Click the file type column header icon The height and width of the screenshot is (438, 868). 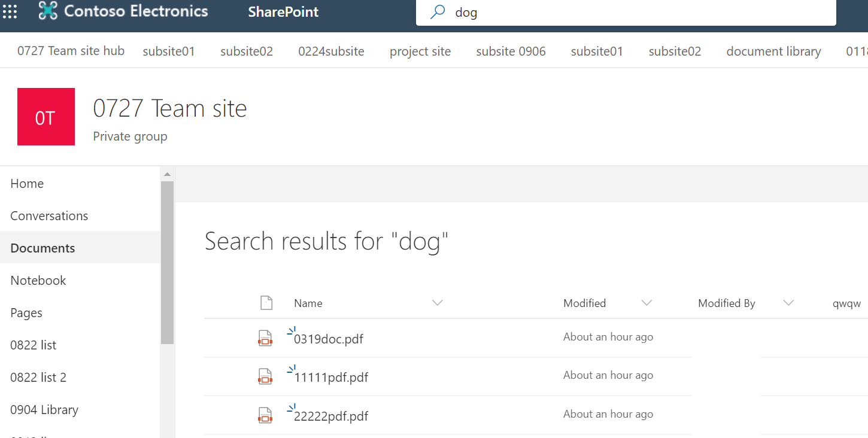[266, 303]
